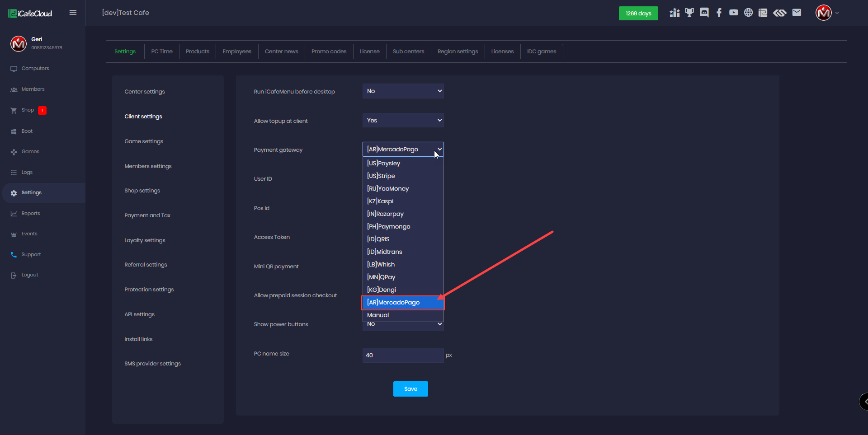Click the blue Save button
868x435 pixels.
pyautogui.click(x=410, y=389)
